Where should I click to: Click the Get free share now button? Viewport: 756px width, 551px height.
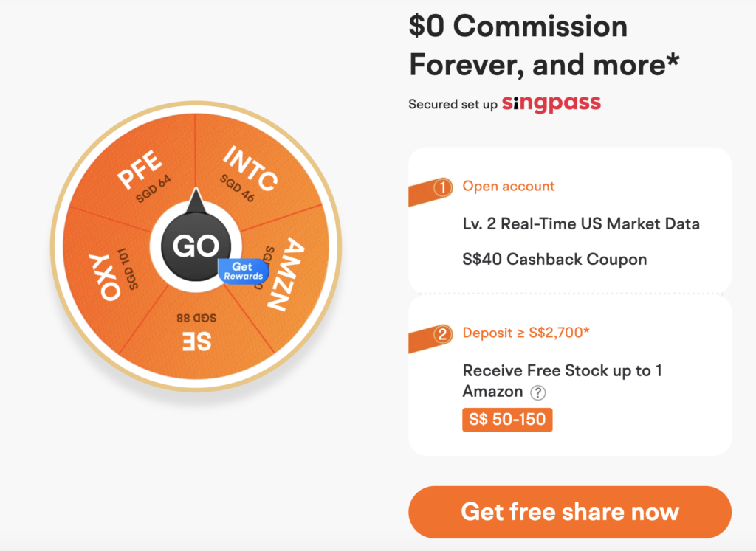point(570,512)
